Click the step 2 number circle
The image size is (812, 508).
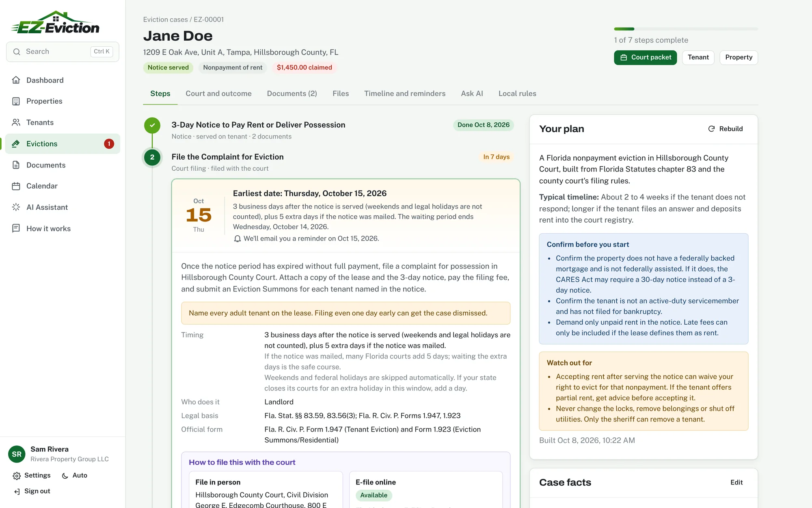click(x=152, y=157)
